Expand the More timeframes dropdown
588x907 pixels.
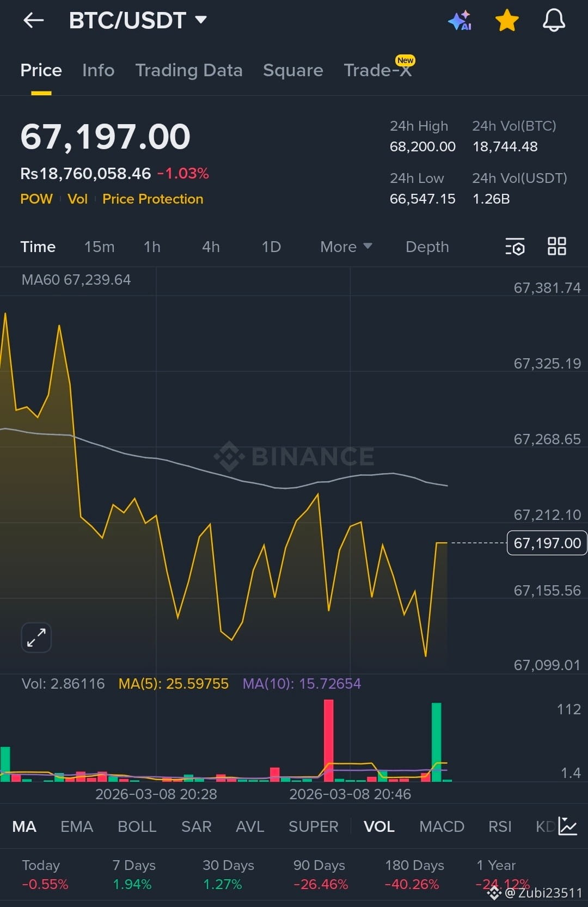click(x=346, y=247)
